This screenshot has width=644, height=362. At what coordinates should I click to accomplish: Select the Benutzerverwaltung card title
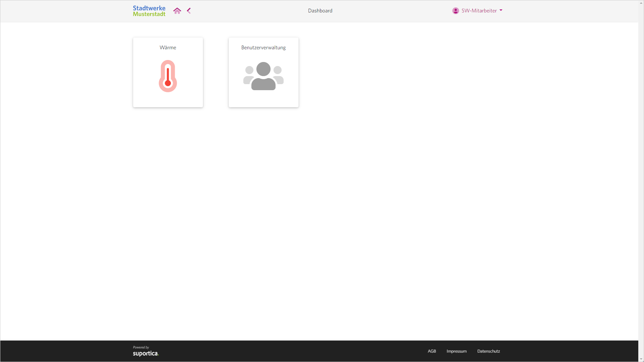coord(263,48)
